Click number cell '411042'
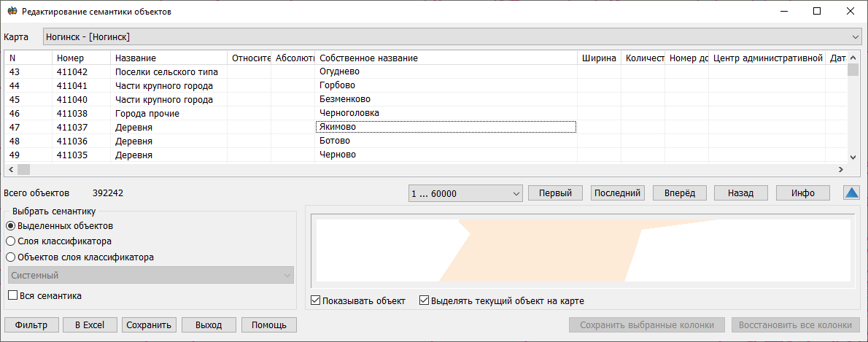 click(82, 72)
